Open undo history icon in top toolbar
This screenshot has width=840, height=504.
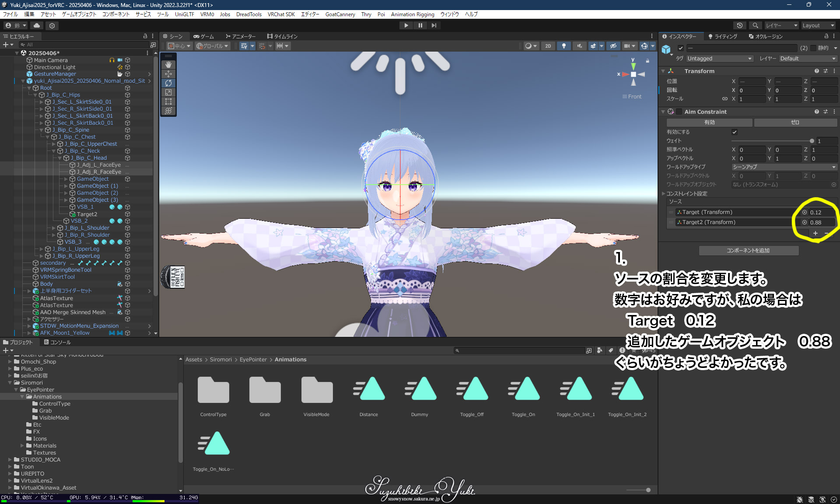(x=740, y=25)
